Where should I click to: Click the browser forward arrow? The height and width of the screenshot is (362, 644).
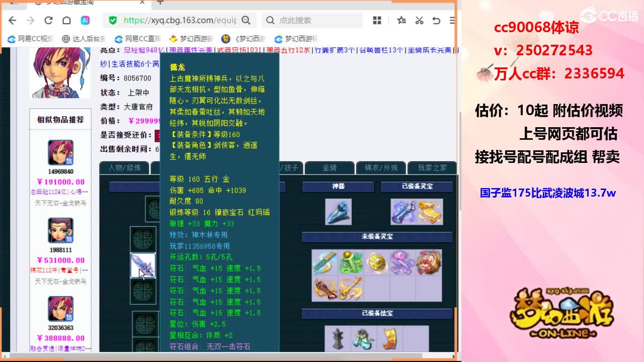[30, 20]
